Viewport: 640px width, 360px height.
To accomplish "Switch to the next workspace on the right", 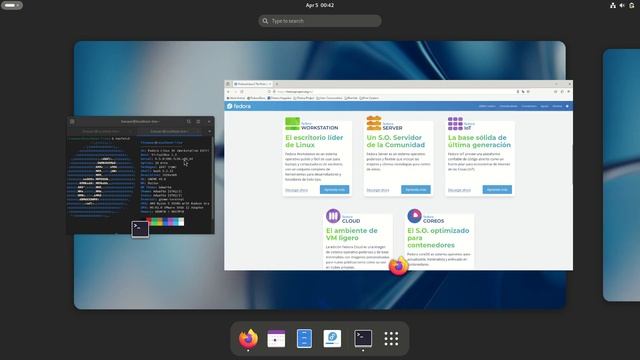I will [621, 175].
